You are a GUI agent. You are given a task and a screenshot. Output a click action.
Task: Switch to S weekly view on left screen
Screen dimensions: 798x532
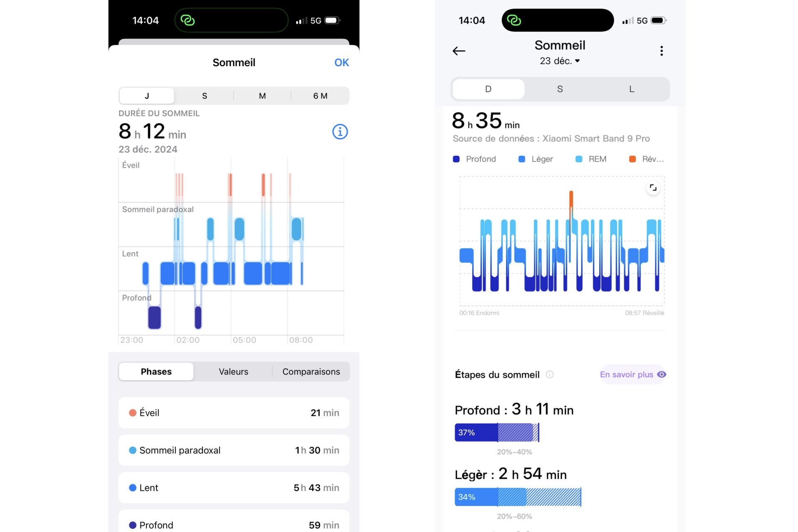click(x=203, y=96)
